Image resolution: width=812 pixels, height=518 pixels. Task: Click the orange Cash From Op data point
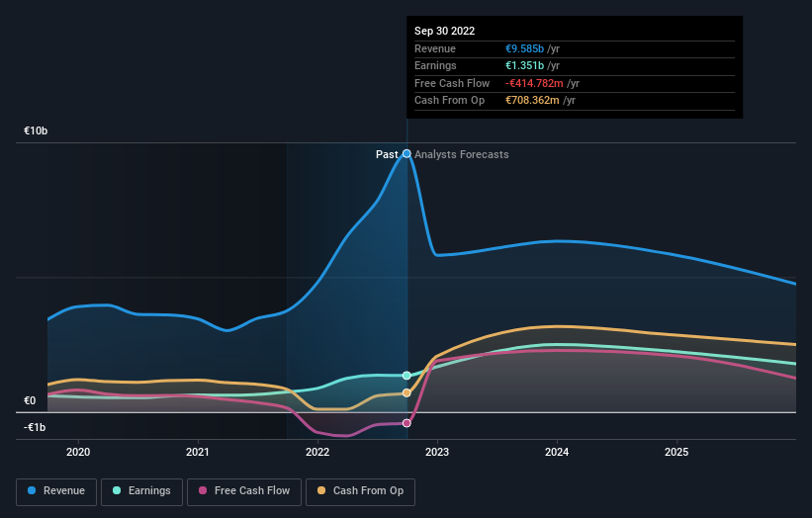(407, 392)
